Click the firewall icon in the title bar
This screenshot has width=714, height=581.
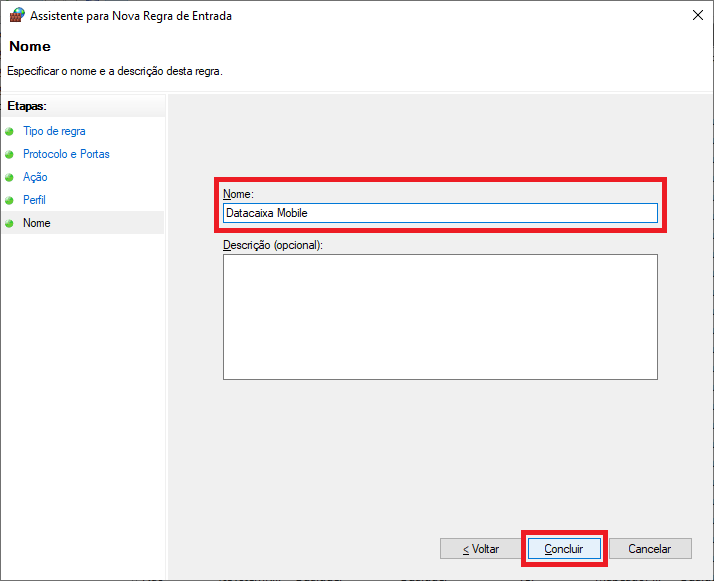(x=16, y=16)
